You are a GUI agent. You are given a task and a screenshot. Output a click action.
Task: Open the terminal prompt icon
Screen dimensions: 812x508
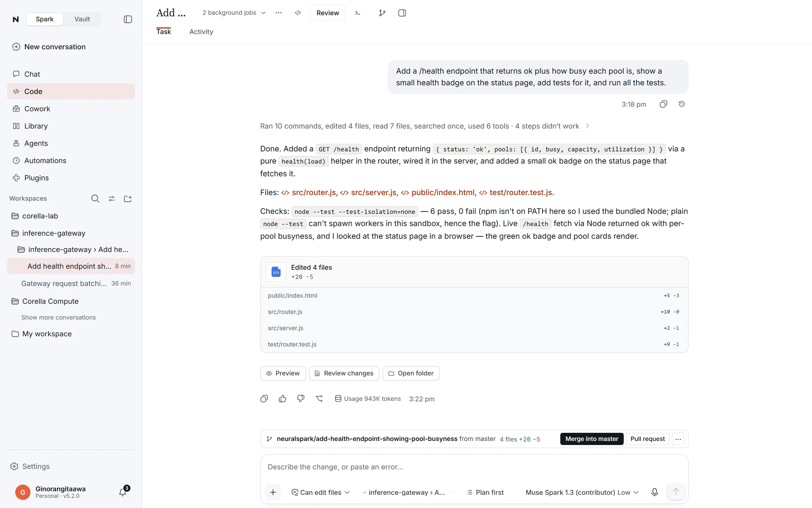358,13
